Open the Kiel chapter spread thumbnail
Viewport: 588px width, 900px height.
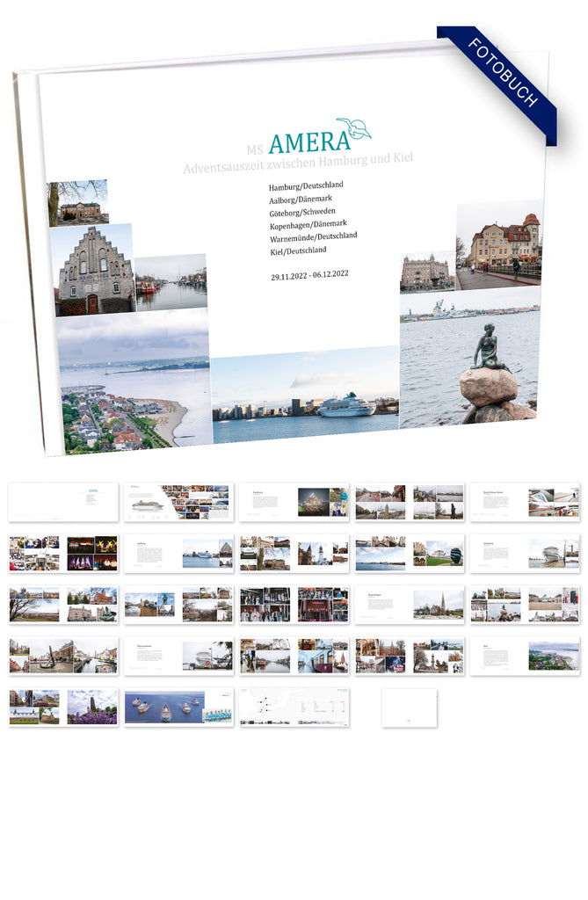pos(524,656)
